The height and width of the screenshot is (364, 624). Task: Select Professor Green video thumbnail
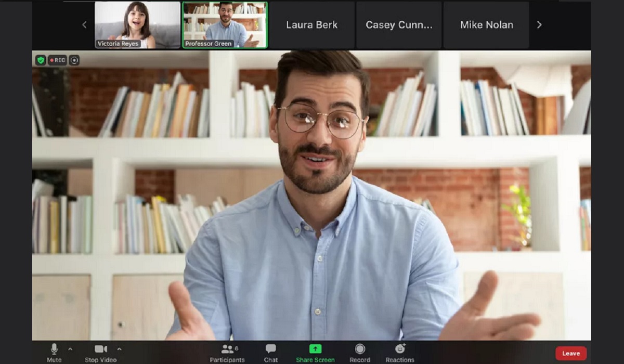225,25
